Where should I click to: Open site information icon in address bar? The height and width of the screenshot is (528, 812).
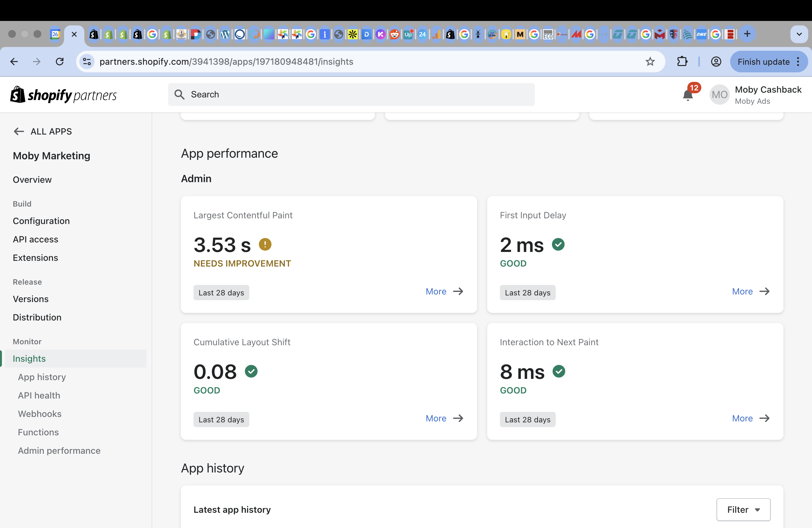coord(87,62)
